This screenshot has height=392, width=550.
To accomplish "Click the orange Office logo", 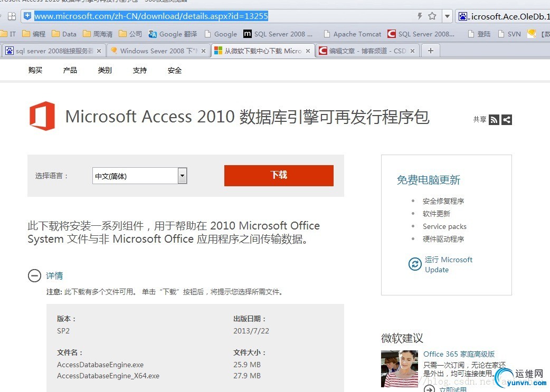I will [42, 116].
